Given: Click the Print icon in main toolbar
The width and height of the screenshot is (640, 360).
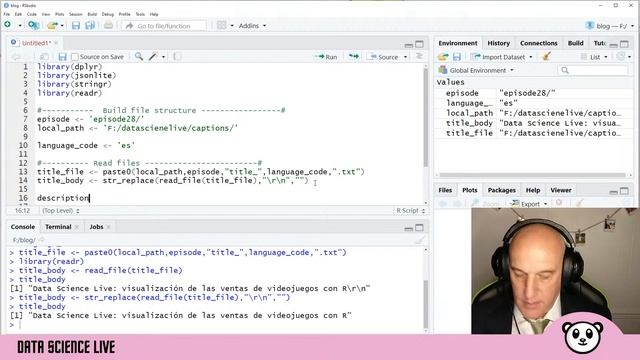Looking at the screenshot, I should point(108,25).
